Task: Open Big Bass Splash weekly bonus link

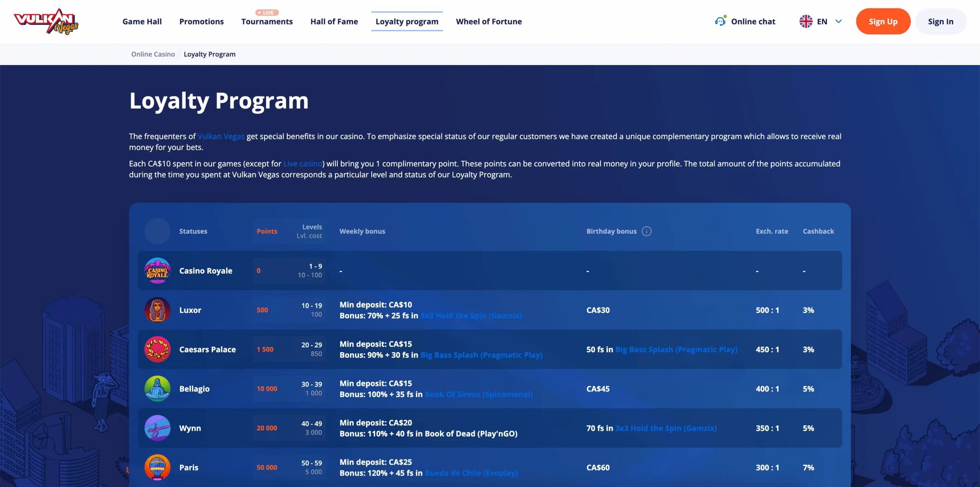Action: point(482,355)
